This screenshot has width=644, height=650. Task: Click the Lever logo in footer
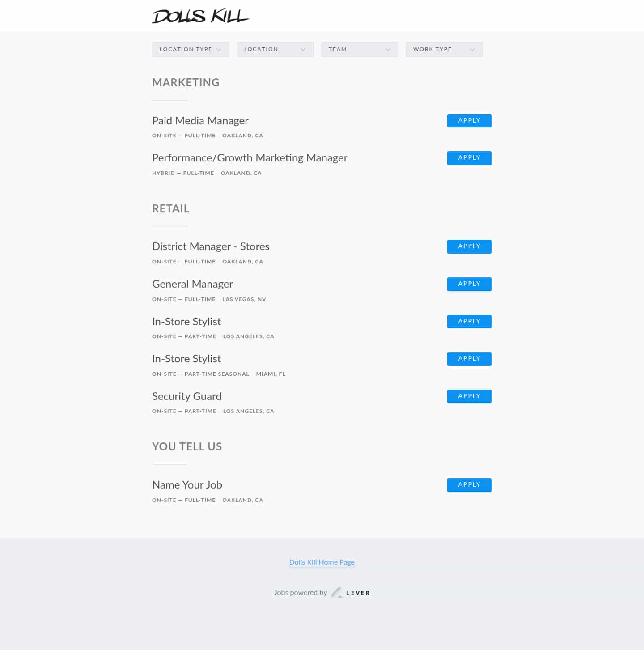click(x=350, y=592)
